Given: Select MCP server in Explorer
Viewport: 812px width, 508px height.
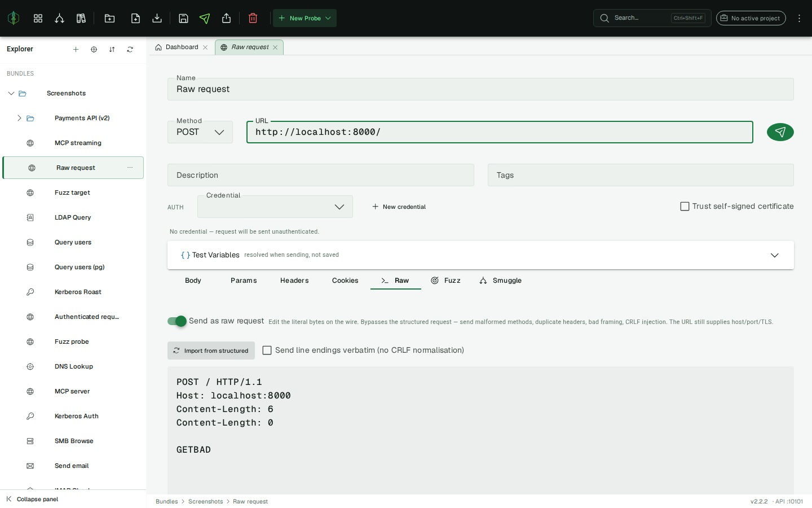Looking at the screenshot, I should 72,391.
